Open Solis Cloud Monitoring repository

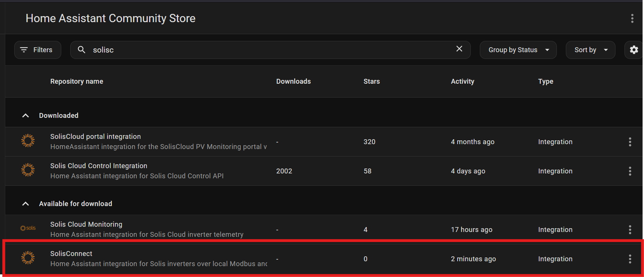[86, 224]
